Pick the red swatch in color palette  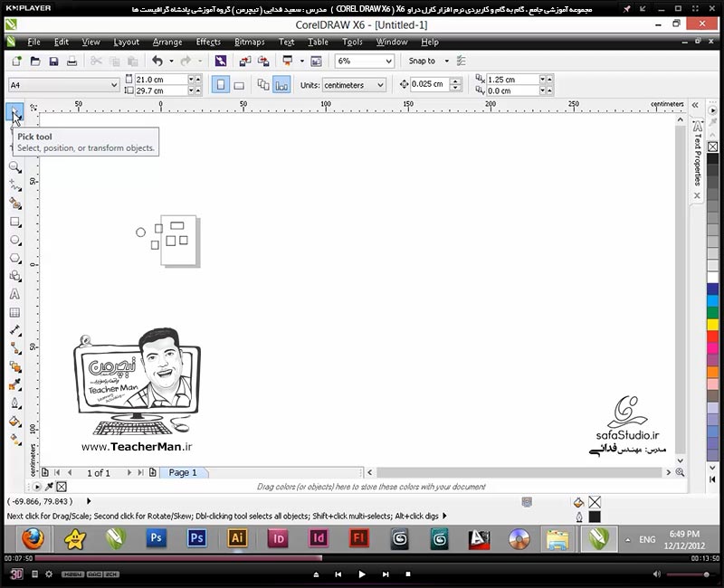[x=712, y=336]
